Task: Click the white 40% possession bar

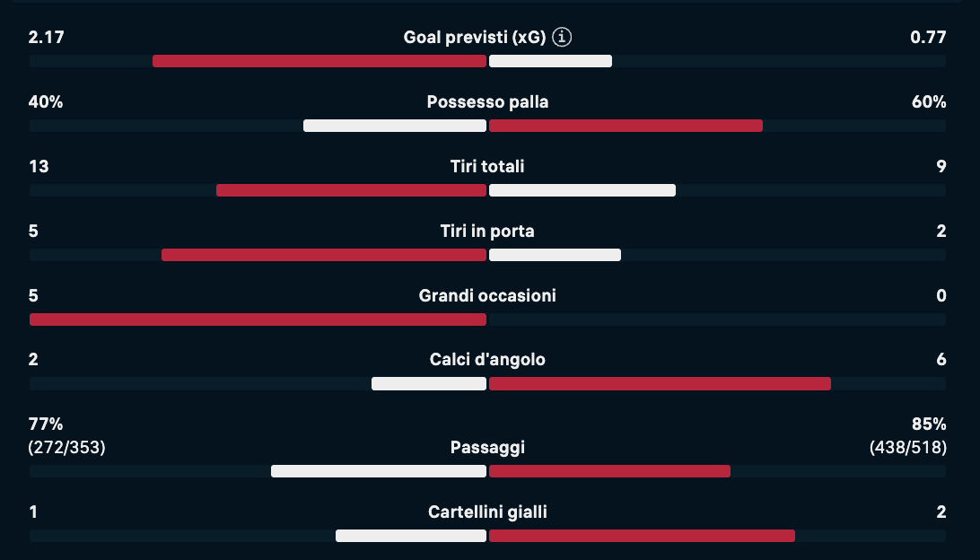Action: point(395,126)
